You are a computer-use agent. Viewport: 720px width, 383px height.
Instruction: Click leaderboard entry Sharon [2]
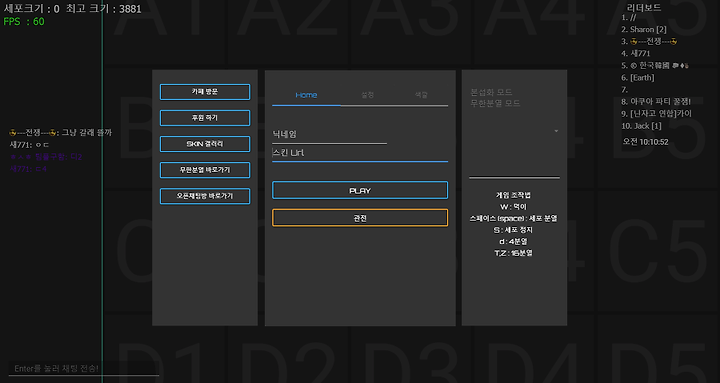[644, 29]
